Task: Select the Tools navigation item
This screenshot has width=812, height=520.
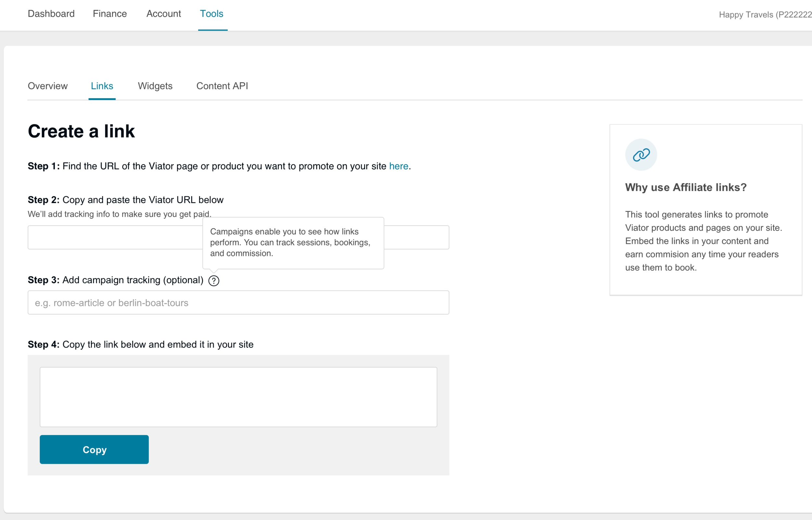Action: point(212,14)
